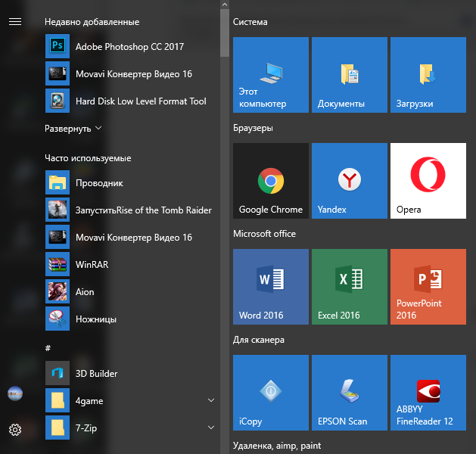Launch Yandex browser tile
This screenshot has width=476, height=454.
tap(350, 181)
